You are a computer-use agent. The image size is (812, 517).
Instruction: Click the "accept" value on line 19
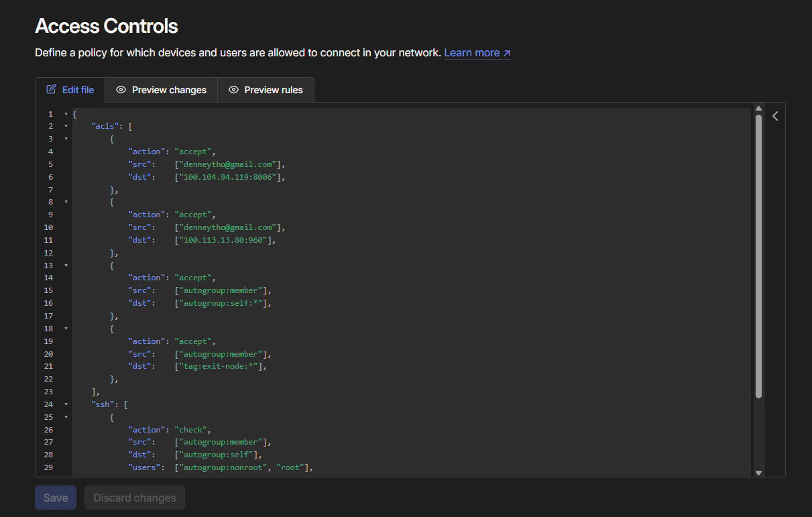coord(193,341)
